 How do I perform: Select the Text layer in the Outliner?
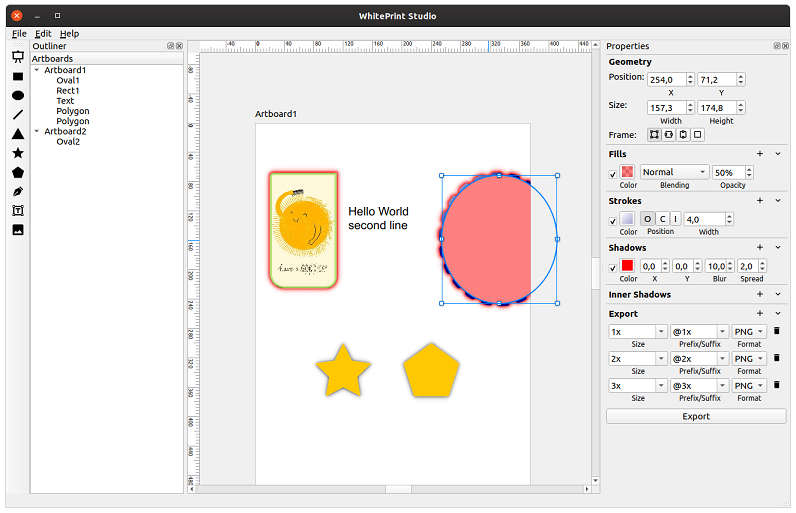(65, 100)
